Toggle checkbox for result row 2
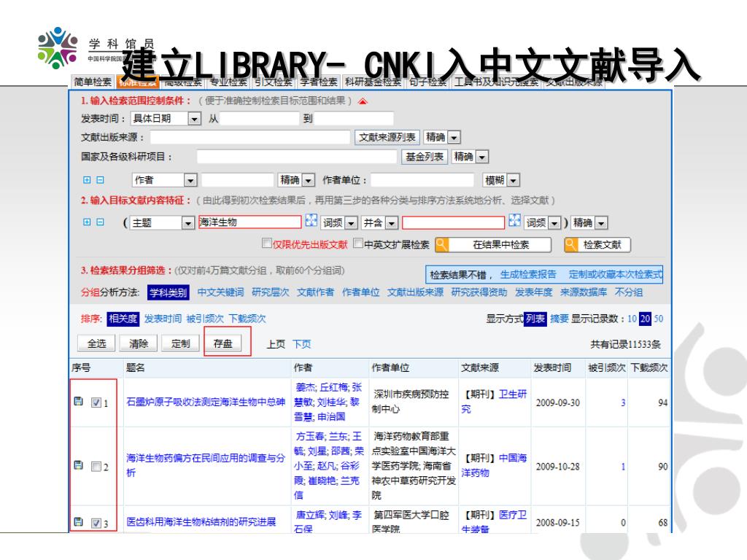The image size is (747, 560). tap(96, 467)
